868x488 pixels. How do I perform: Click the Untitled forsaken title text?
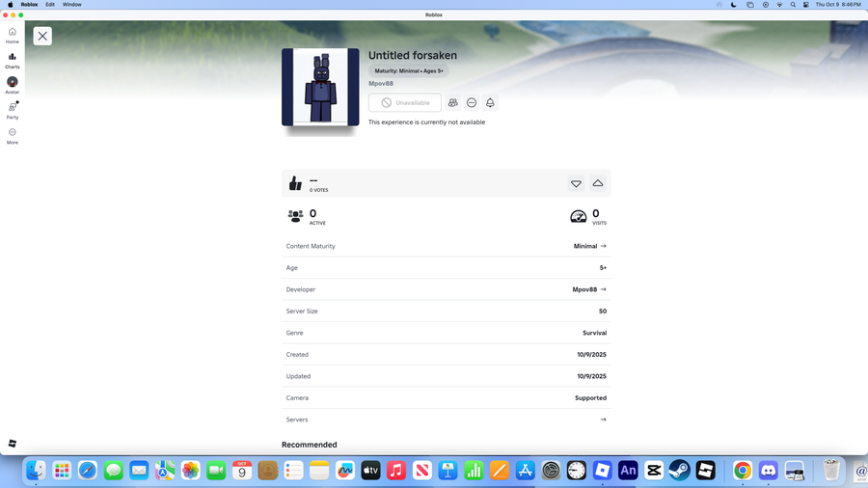413,55
